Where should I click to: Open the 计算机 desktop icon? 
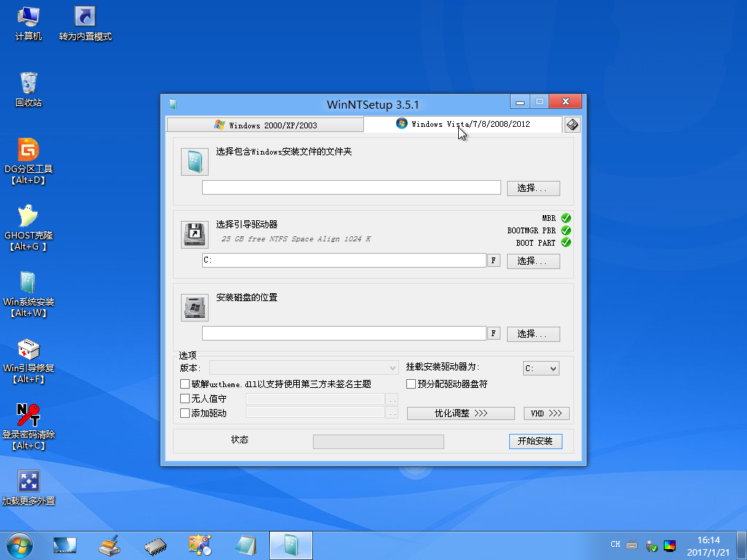[28, 24]
